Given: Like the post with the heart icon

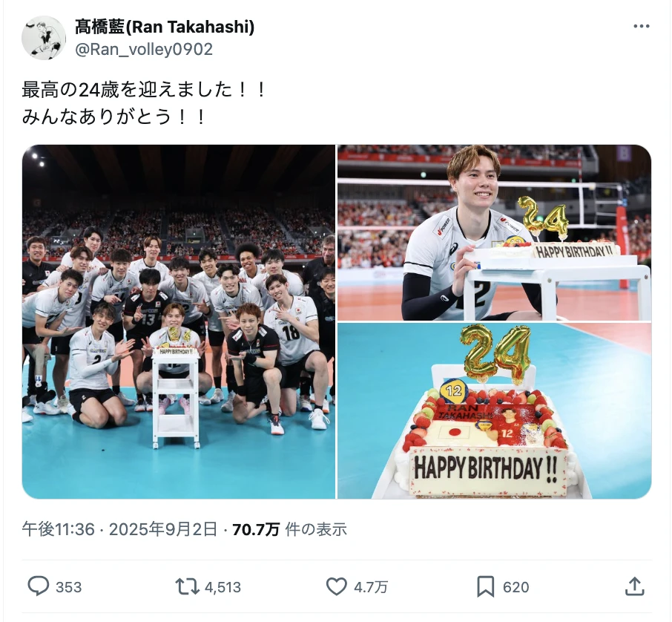Looking at the screenshot, I should [x=337, y=586].
